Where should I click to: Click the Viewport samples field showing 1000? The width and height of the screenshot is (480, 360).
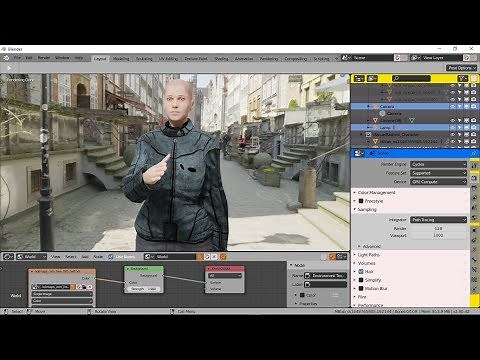(x=438, y=235)
